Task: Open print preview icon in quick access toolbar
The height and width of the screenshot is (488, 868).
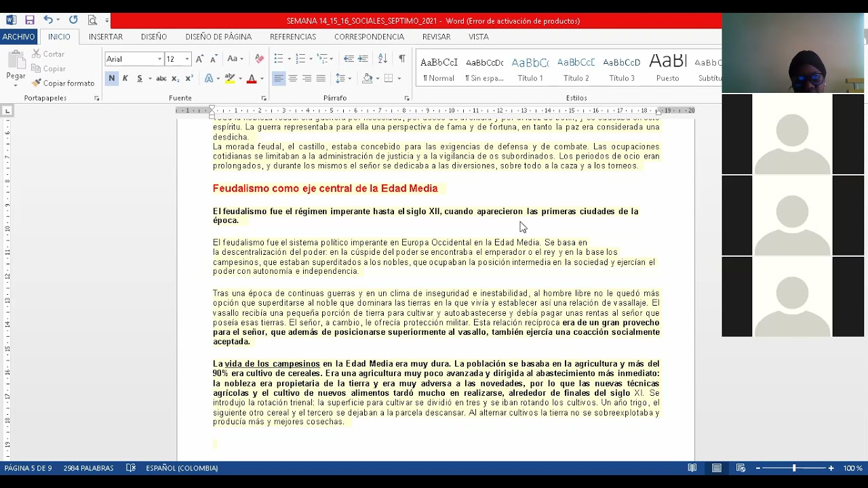Action: coord(92,20)
